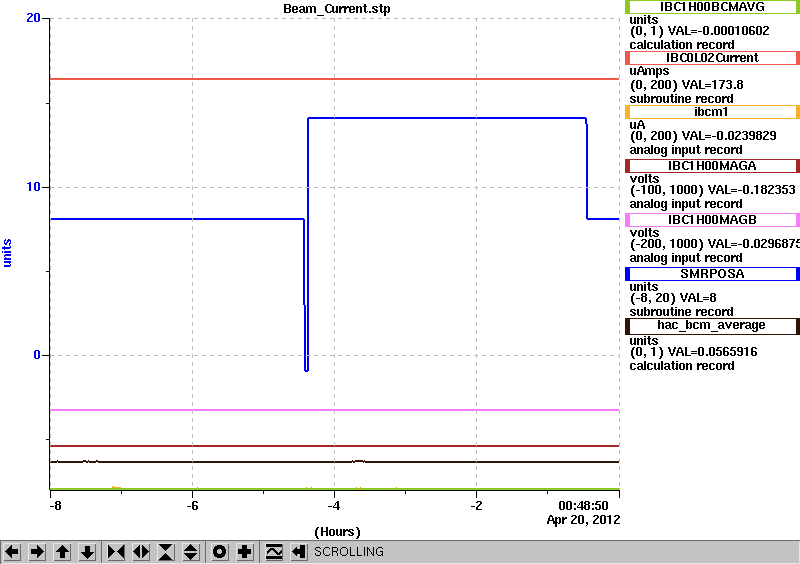
Task: Click the arrow-to-bar scroll mode icon
Action: (x=299, y=552)
